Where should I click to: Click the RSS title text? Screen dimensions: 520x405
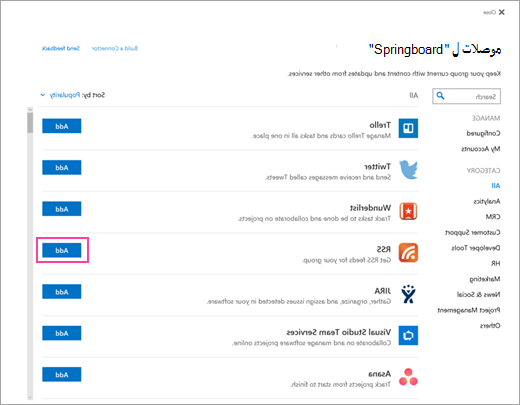point(384,249)
